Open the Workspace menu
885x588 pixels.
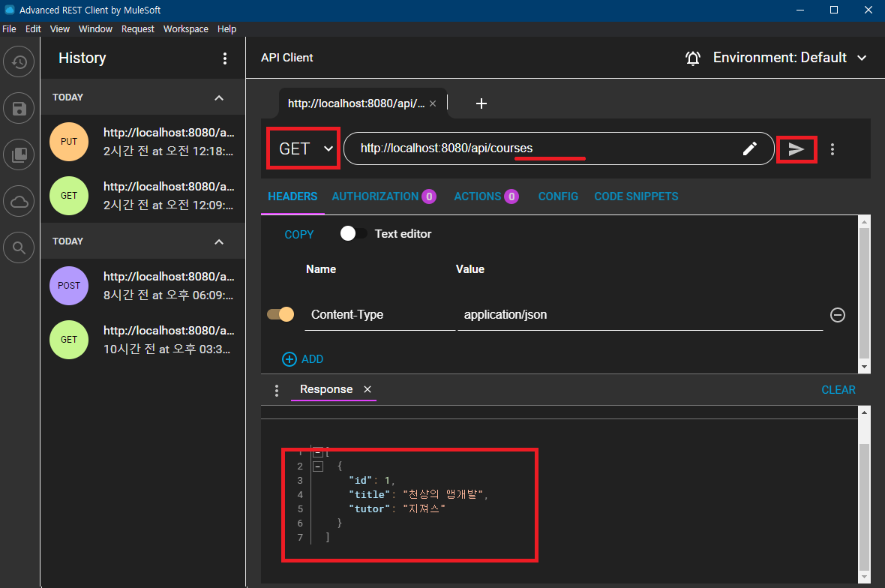(x=186, y=28)
